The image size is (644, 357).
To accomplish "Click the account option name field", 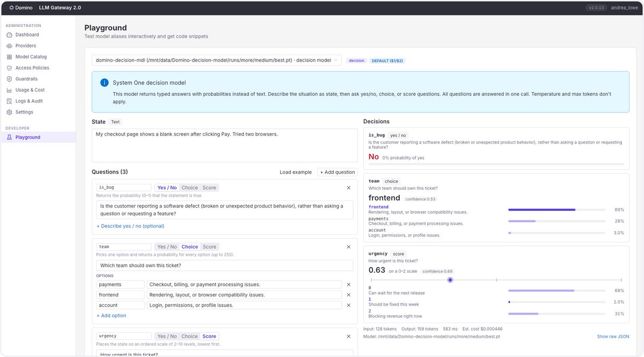I will pyautogui.click(x=120, y=305).
